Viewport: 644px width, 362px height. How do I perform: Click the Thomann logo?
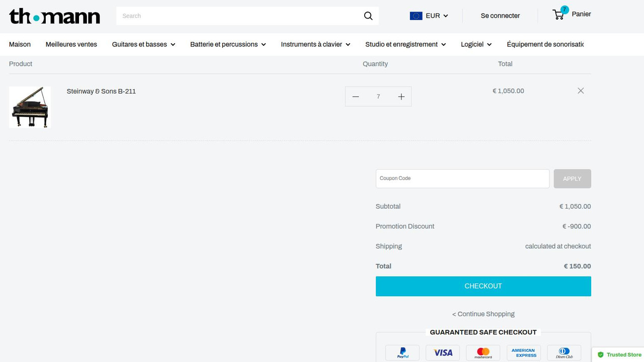click(54, 16)
